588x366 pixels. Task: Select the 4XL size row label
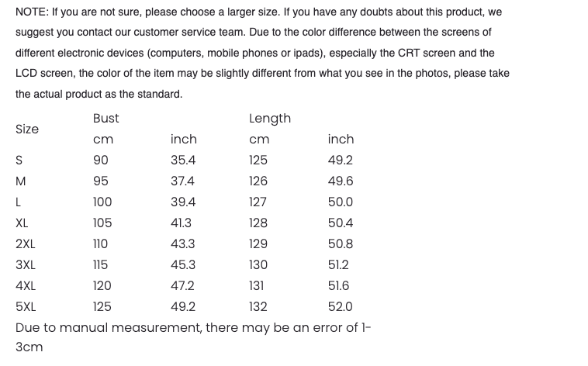(26, 285)
